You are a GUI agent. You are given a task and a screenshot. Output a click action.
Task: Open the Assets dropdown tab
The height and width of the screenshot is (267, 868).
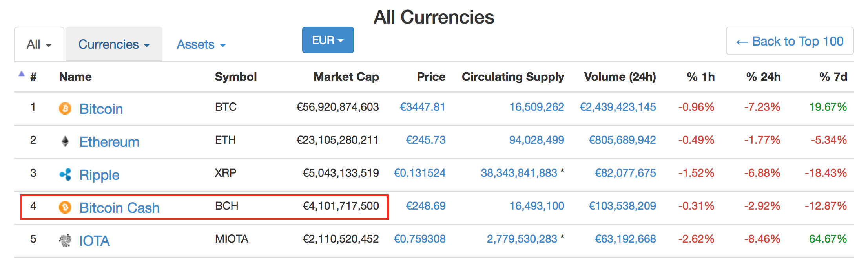pyautogui.click(x=201, y=44)
